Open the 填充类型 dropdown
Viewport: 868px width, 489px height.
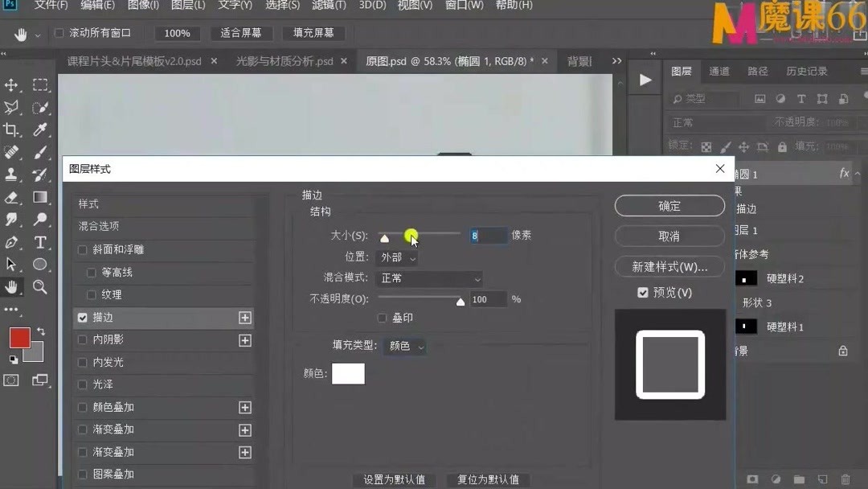pyautogui.click(x=406, y=345)
